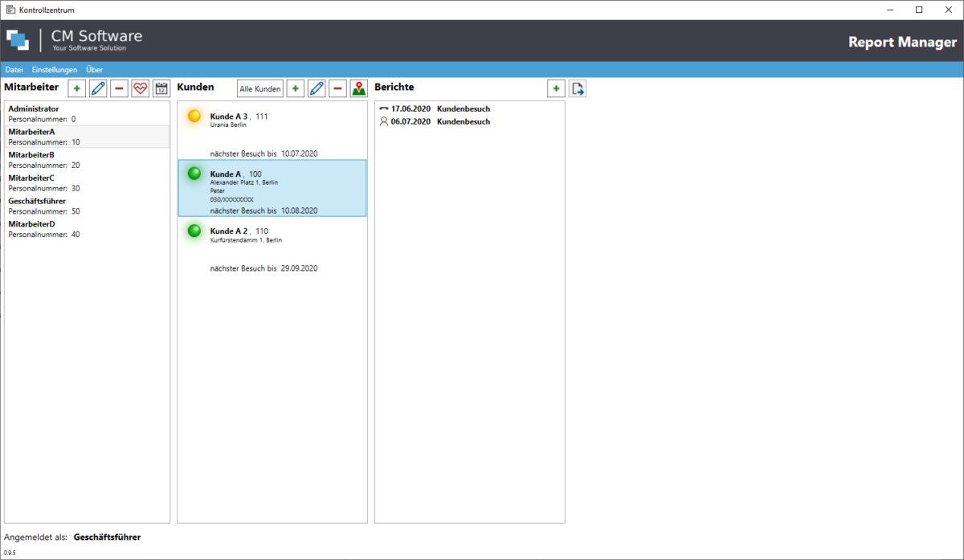Viewport: 964px width, 560px height.
Task: Show customer location with the map pin icon
Action: click(358, 88)
